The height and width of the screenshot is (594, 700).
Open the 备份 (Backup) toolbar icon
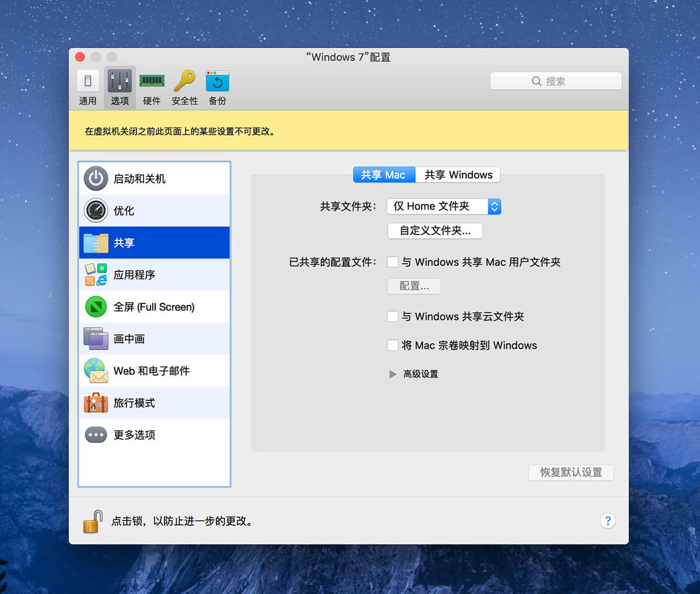[217, 81]
